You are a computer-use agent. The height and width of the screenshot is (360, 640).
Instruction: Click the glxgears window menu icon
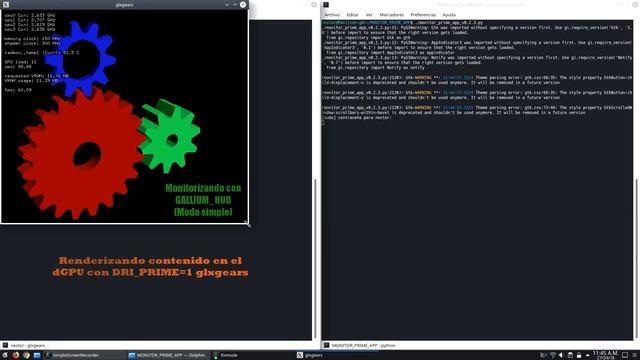click(6, 4)
